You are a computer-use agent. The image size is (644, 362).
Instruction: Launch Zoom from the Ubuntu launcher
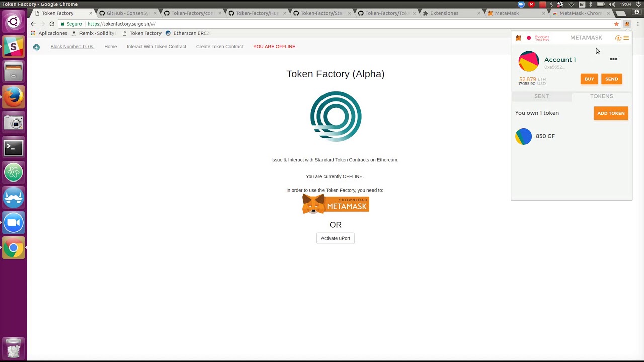click(x=13, y=223)
